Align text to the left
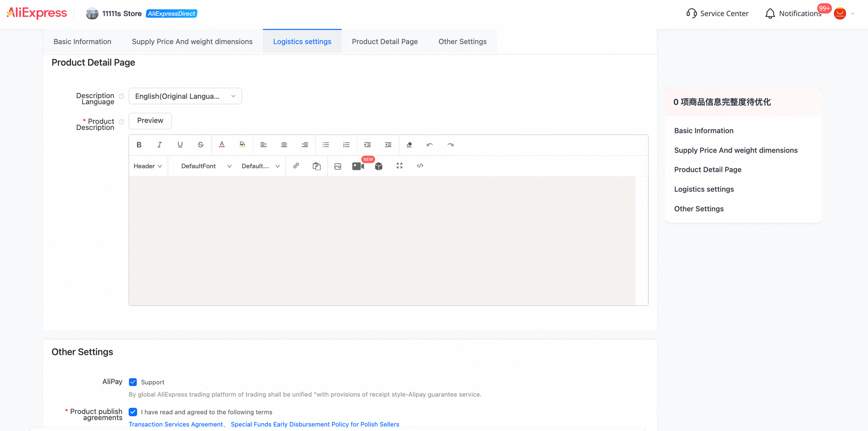This screenshot has width=868, height=431. 263,145
